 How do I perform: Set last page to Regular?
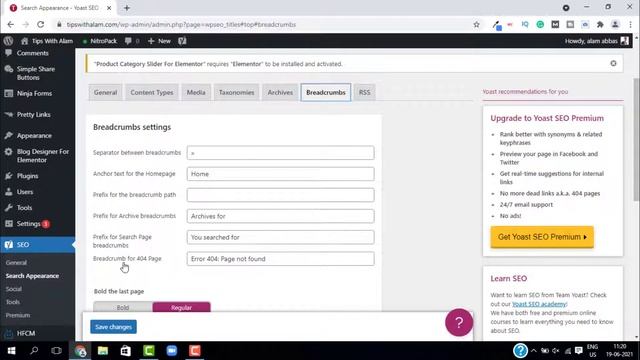point(181,307)
